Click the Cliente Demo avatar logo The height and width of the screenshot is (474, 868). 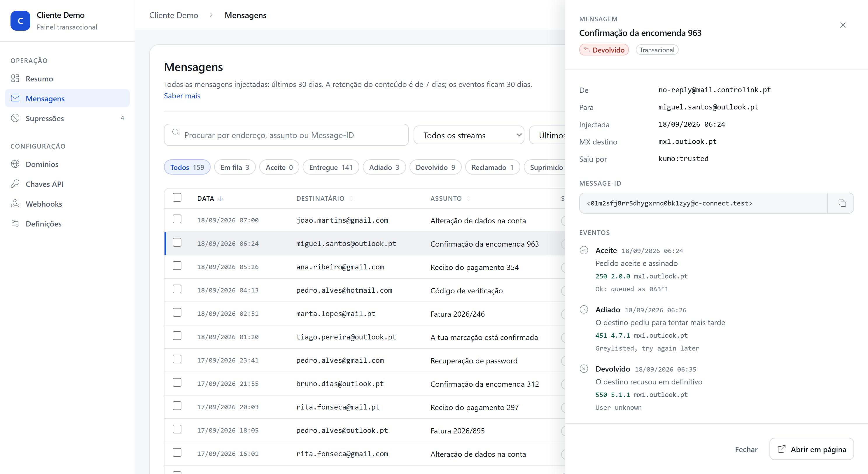coord(20,20)
